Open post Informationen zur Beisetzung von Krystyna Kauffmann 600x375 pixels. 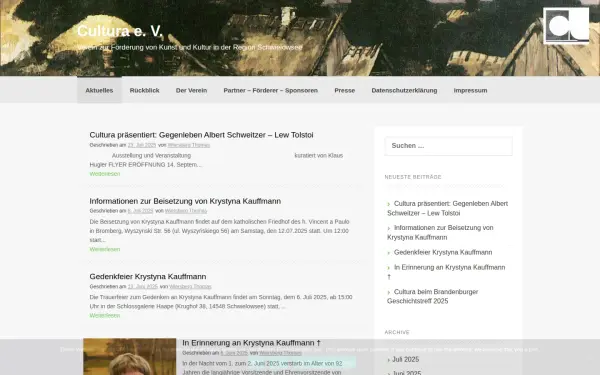tap(185, 201)
